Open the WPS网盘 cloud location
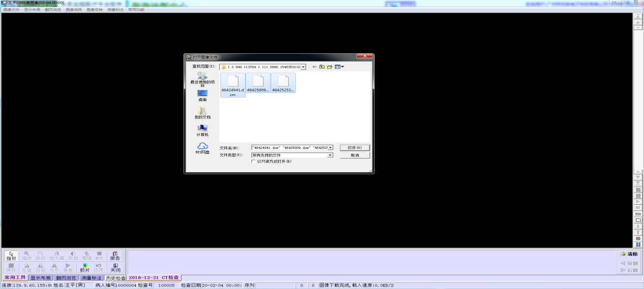The height and width of the screenshot is (289, 644). coord(202,148)
